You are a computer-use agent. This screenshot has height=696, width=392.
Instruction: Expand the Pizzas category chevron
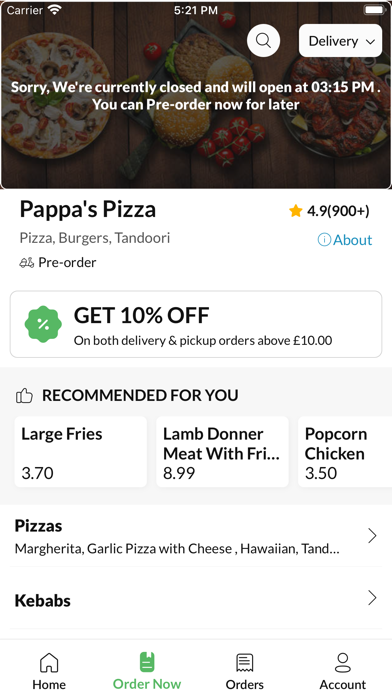point(372,536)
